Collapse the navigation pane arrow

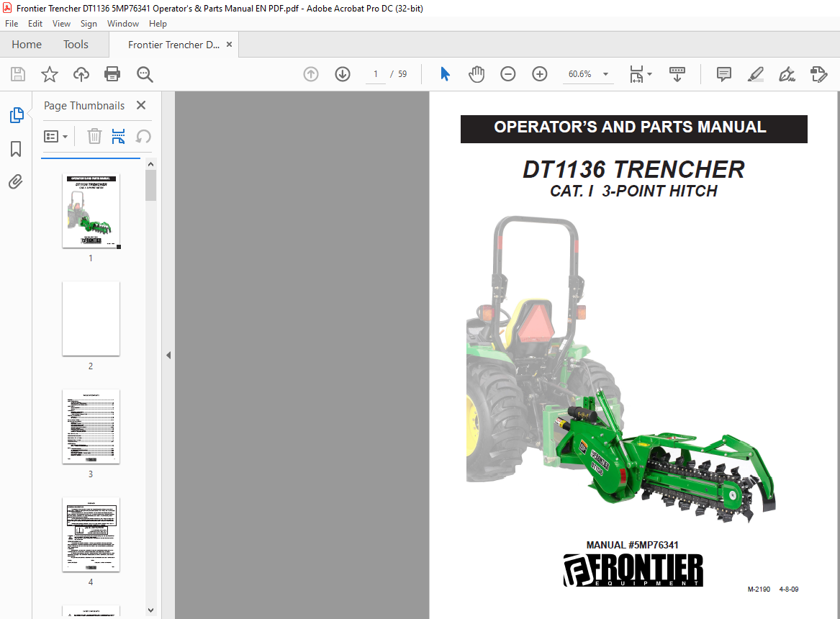168,355
